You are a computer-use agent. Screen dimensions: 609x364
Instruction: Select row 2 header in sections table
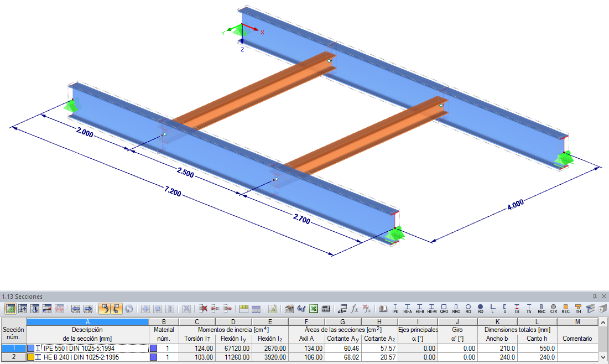point(14,357)
